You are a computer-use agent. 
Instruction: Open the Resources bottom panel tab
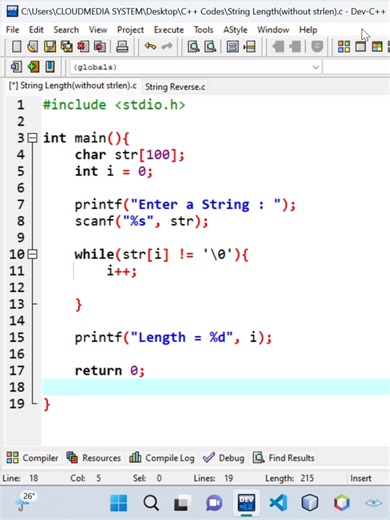(94, 458)
